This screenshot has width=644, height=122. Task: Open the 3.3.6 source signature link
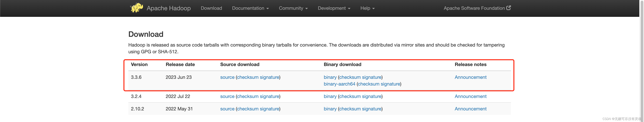269,77
